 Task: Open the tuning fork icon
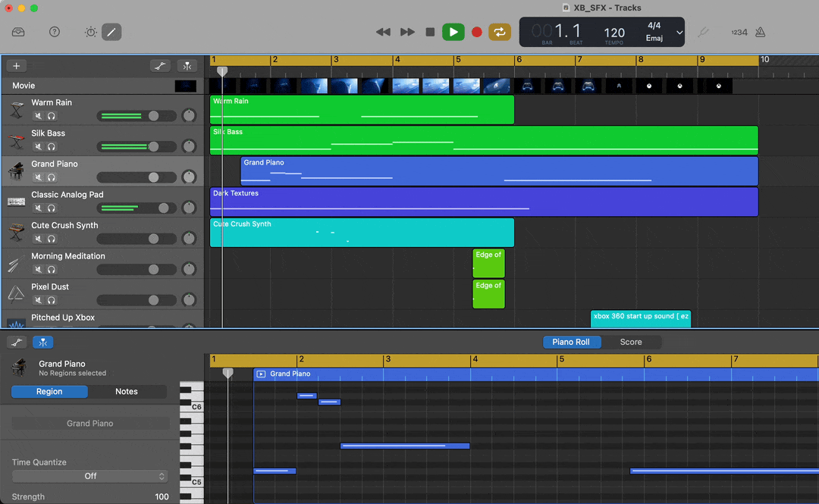(701, 32)
